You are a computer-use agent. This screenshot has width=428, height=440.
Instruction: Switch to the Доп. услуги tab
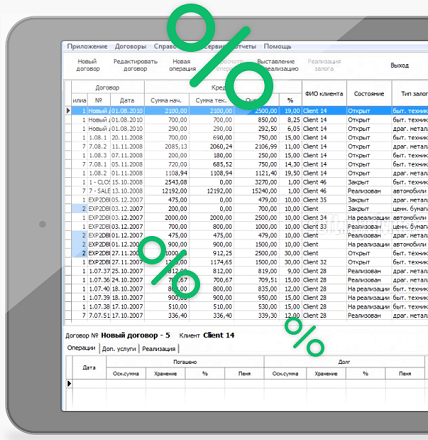click(x=119, y=349)
